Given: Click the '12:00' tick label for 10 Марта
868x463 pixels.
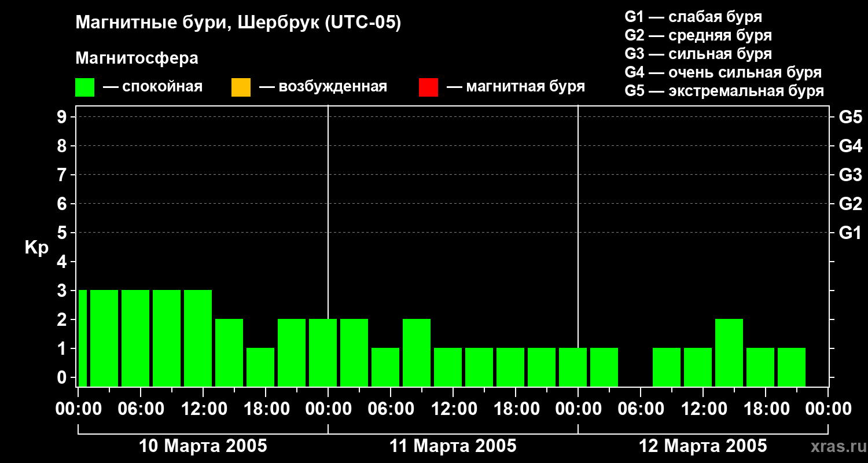Looking at the screenshot, I should pyautogui.click(x=203, y=409).
